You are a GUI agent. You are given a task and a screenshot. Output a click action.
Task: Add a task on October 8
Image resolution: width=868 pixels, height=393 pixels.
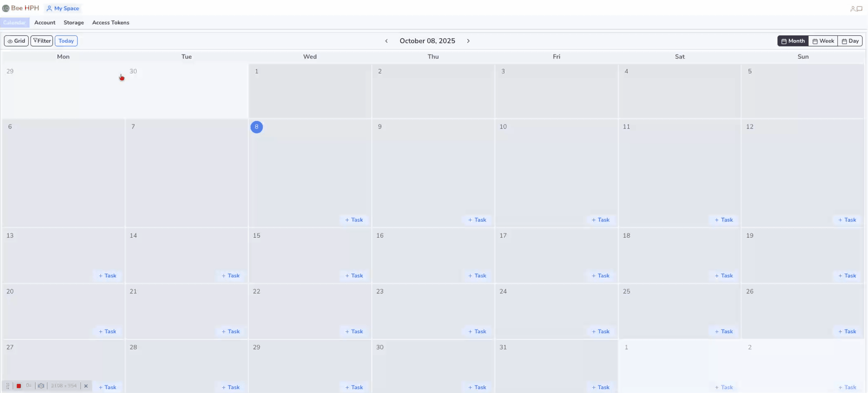[x=354, y=220]
